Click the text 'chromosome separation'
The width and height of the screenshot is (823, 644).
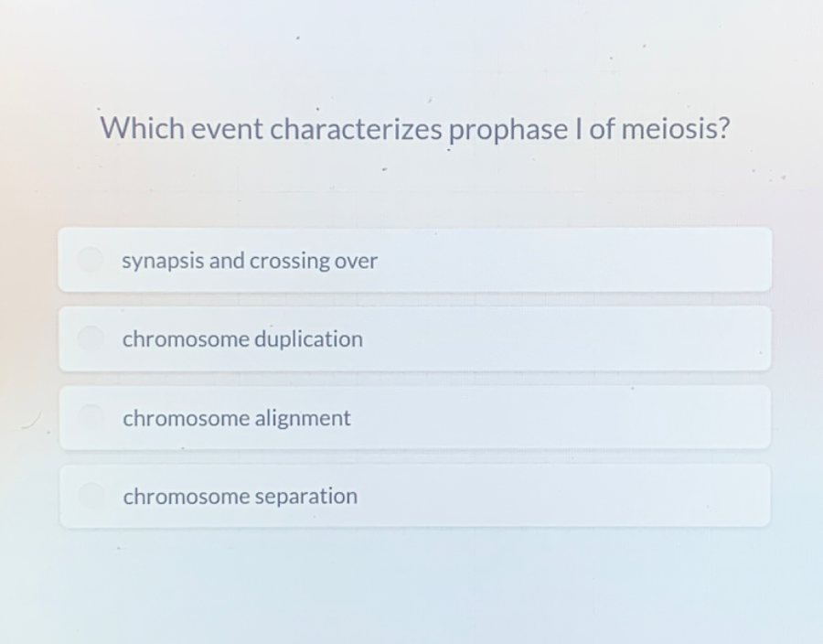click(240, 496)
